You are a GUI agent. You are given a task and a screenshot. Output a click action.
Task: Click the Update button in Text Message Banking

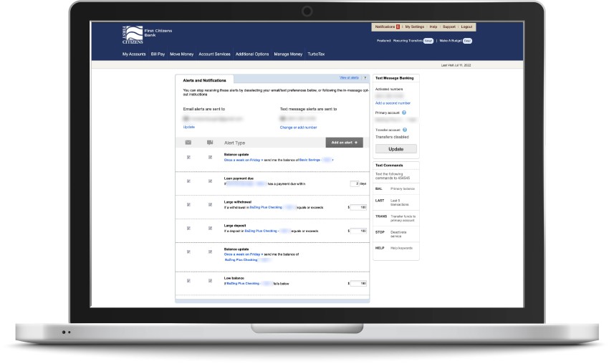pyautogui.click(x=395, y=149)
